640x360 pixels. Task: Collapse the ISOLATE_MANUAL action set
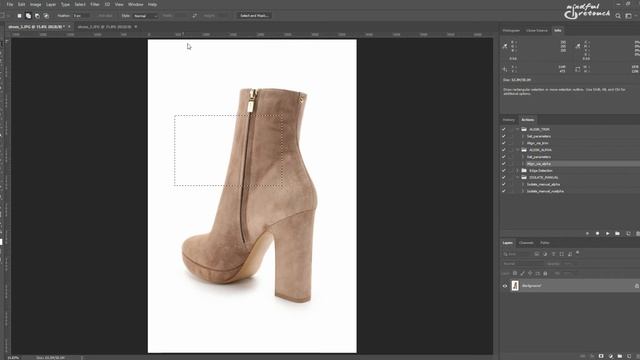tap(518, 178)
